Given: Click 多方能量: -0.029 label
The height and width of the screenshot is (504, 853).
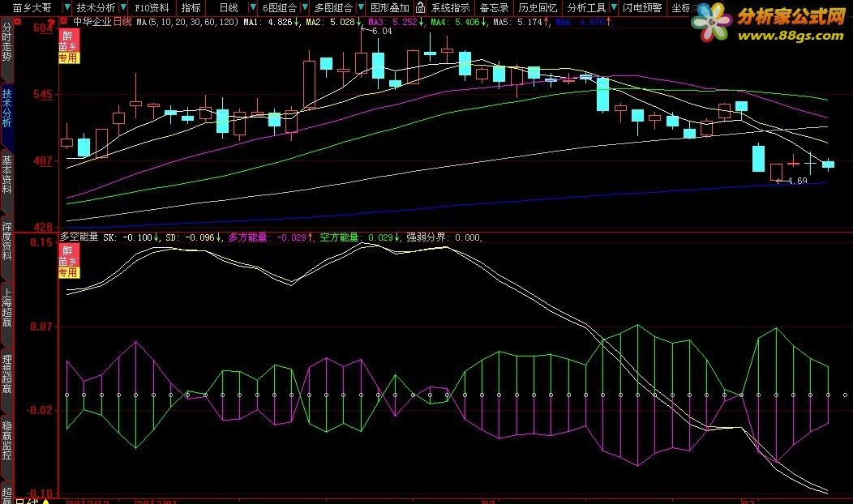Looking at the screenshot, I should [x=271, y=237].
